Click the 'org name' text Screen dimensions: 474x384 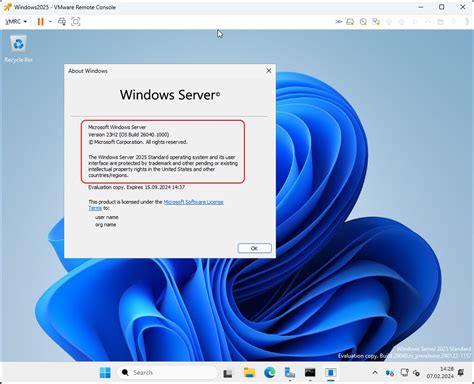tap(106, 225)
